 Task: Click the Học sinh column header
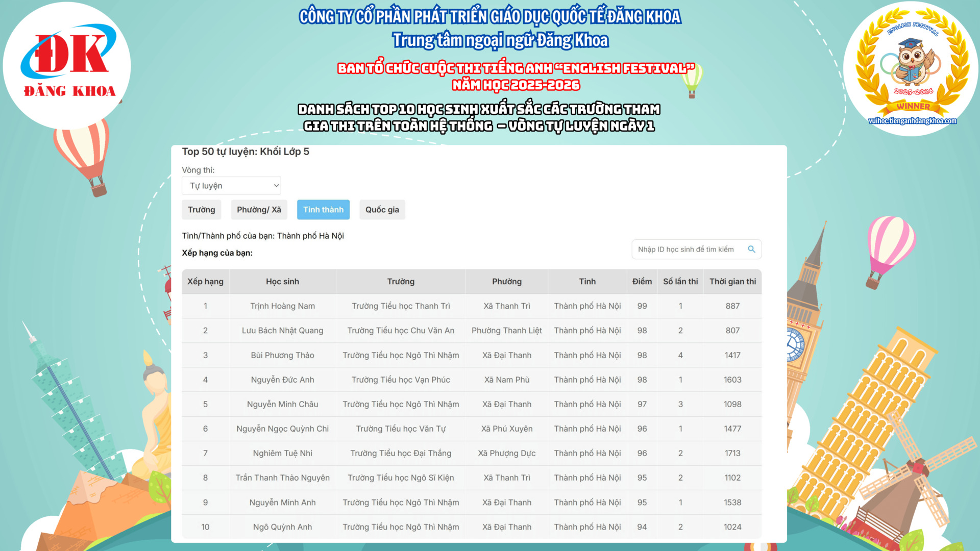282,282
